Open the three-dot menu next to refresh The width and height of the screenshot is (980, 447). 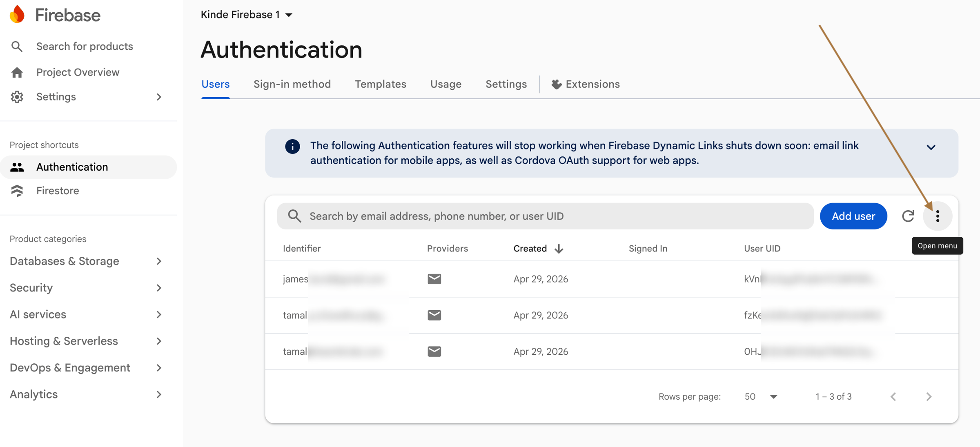[x=938, y=216]
